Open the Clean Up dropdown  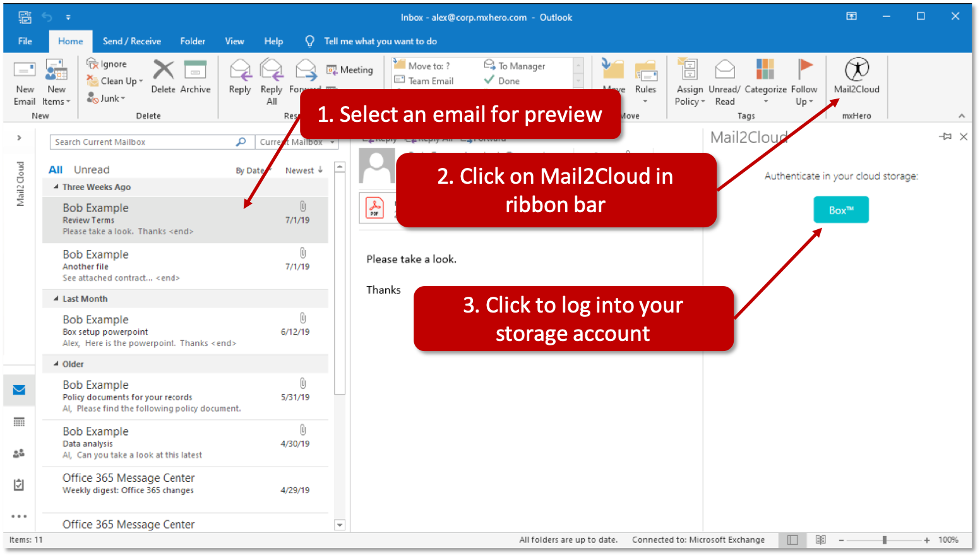[115, 81]
